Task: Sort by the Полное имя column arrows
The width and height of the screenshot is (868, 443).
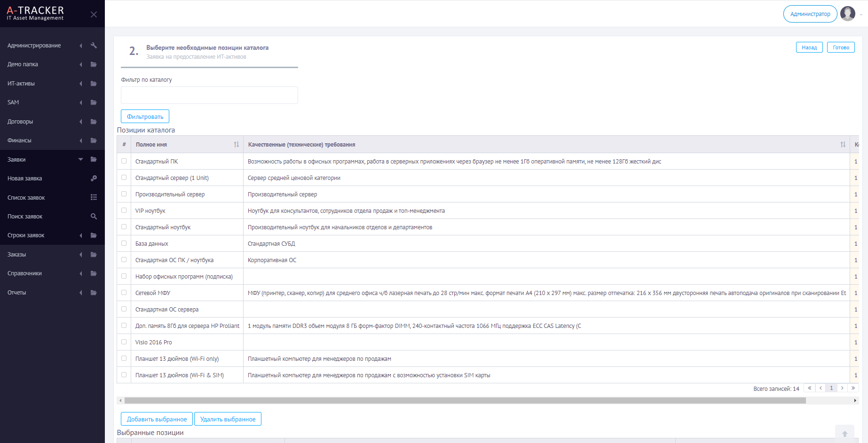Action: pyautogui.click(x=236, y=145)
